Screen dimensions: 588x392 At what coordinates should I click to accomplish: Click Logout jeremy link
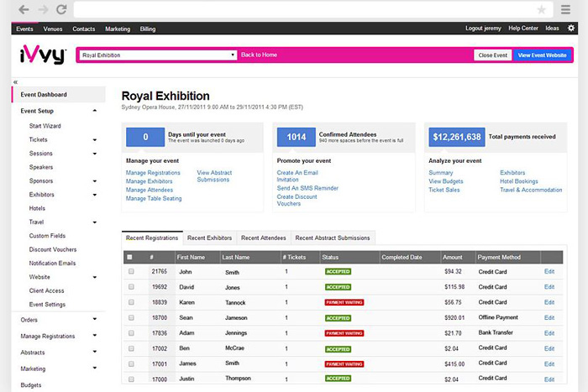pos(483,28)
